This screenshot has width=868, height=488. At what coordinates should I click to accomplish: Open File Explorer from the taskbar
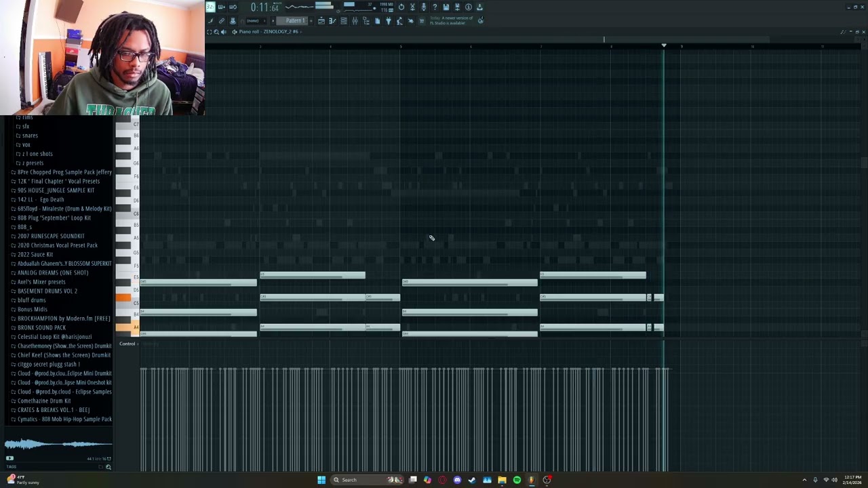point(502,480)
